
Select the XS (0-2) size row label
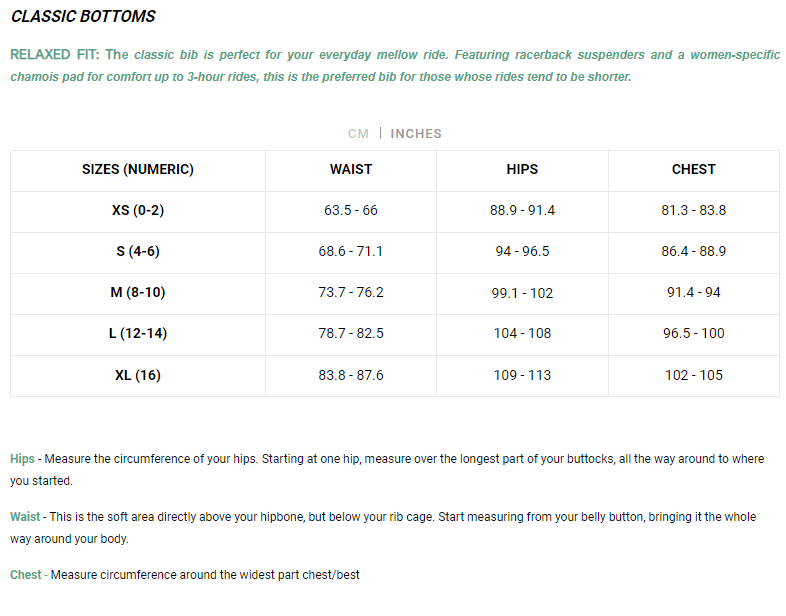(138, 211)
